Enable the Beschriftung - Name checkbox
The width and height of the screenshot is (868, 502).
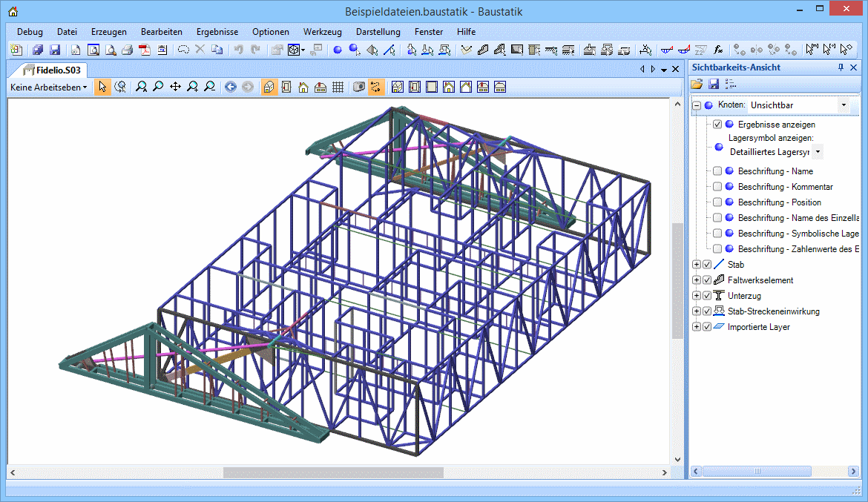[x=717, y=171]
